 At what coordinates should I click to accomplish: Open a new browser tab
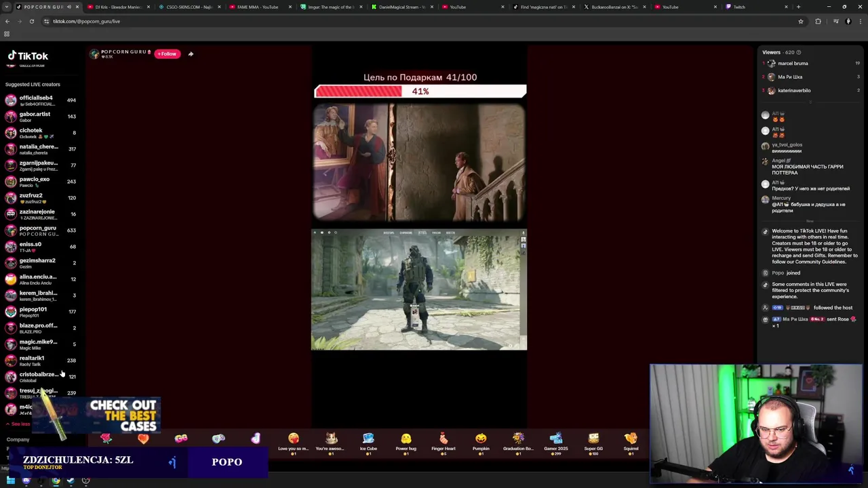[x=798, y=7]
